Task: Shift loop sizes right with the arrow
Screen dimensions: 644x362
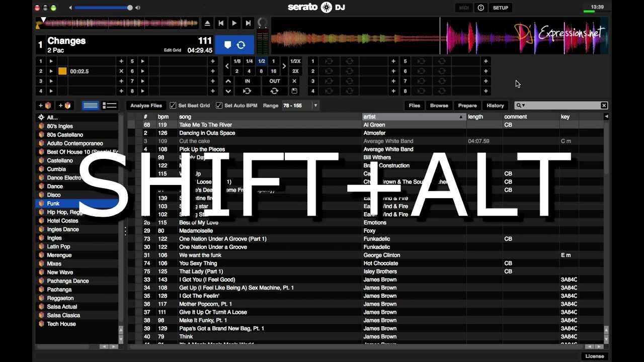Action: coord(284,66)
